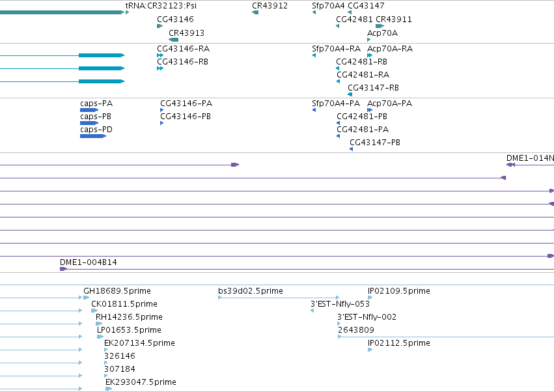Image resolution: width=554 pixels, height=392 pixels.
Task: Click the CG42481-PA protein label
Action: click(x=363, y=130)
